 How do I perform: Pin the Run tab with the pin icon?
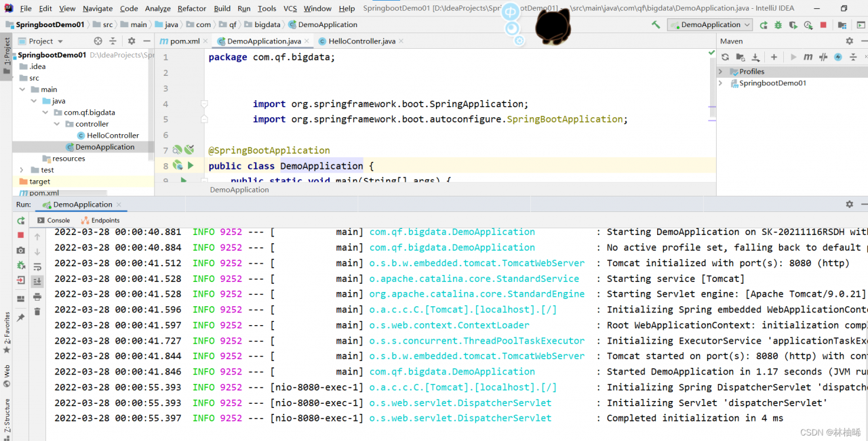tap(21, 317)
